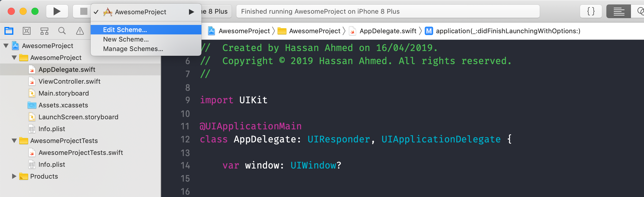Click the method badge in the jump bar

(429, 31)
